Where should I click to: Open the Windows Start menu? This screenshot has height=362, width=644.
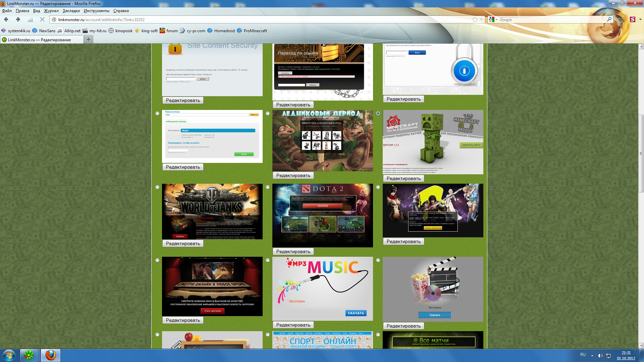click(9, 355)
